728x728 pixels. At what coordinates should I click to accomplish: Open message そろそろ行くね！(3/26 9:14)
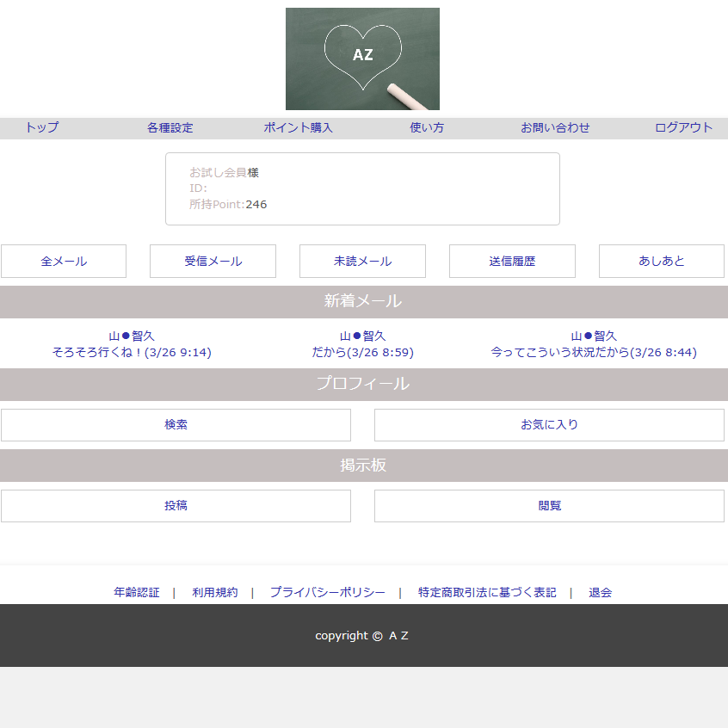(132, 353)
